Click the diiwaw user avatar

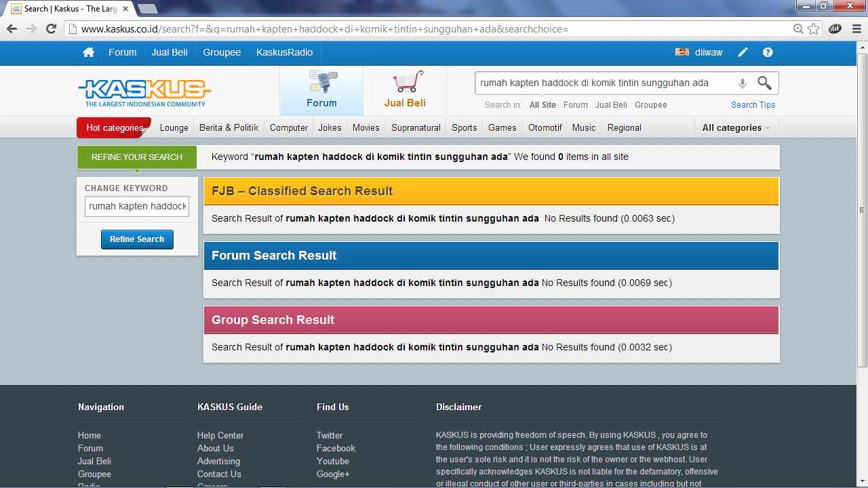click(682, 52)
